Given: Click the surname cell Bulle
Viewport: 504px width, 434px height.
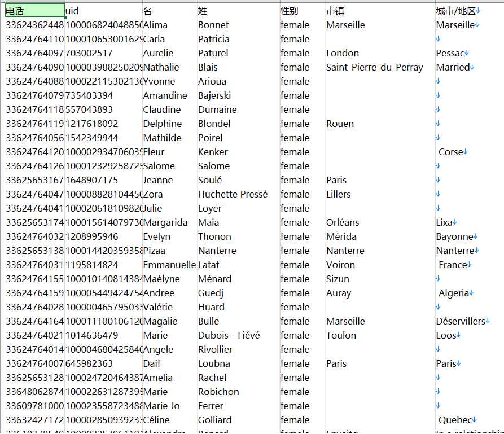Looking at the screenshot, I should click(239, 321).
